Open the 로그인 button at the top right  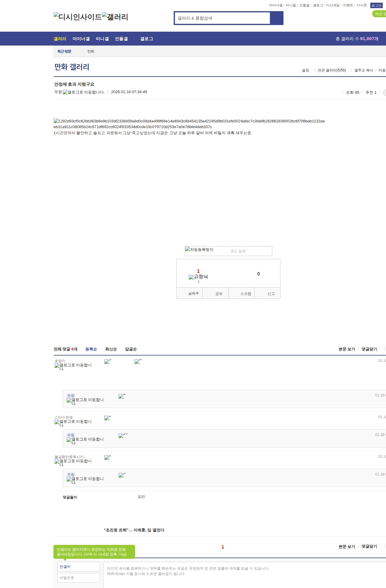point(376,5)
